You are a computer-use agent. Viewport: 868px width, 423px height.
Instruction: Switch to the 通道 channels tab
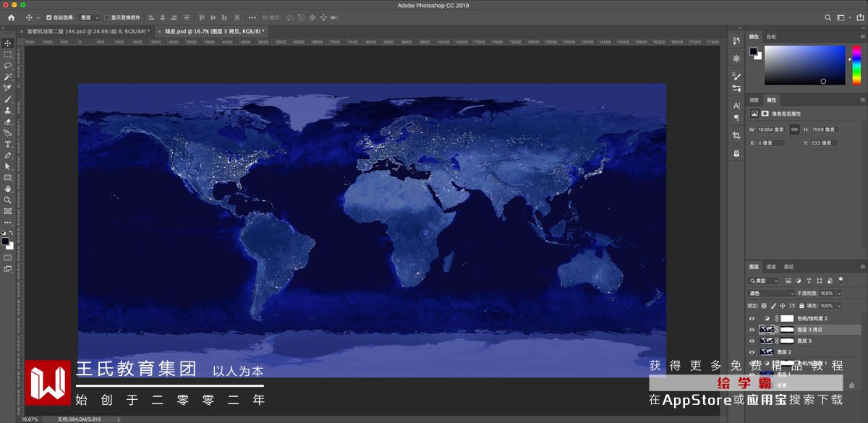(x=771, y=267)
